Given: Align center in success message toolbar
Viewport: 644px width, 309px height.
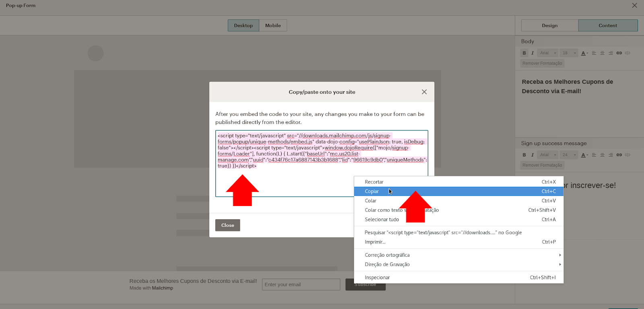Looking at the screenshot, I should point(602,155).
